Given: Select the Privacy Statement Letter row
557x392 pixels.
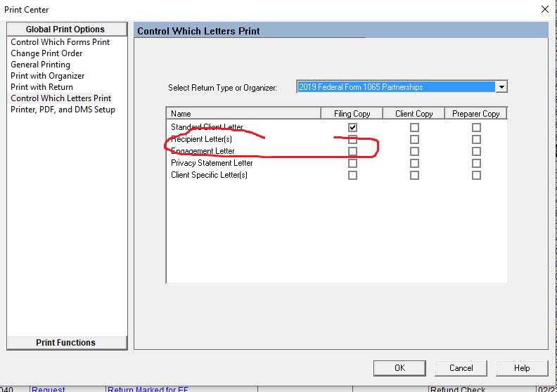Looking at the screenshot, I should point(212,163).
